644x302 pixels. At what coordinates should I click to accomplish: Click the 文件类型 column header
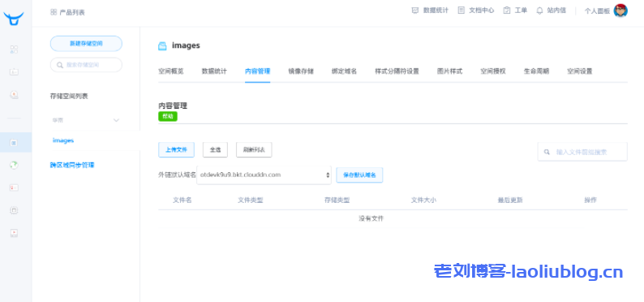[250, 200]
